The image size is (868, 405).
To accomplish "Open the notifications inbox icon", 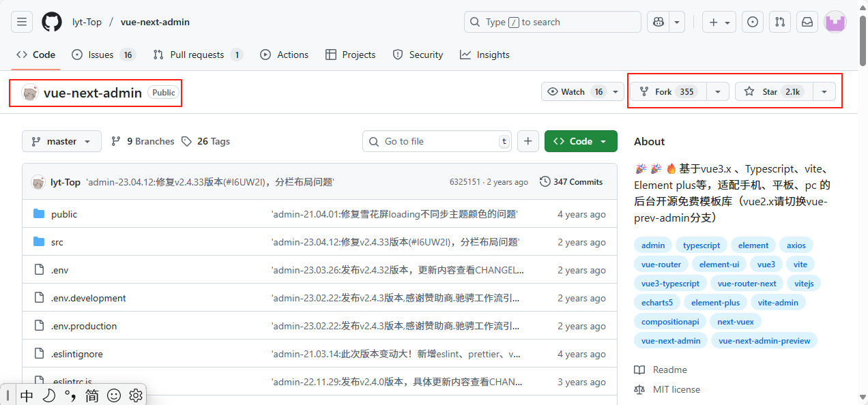I will click(x=807, y=22).
